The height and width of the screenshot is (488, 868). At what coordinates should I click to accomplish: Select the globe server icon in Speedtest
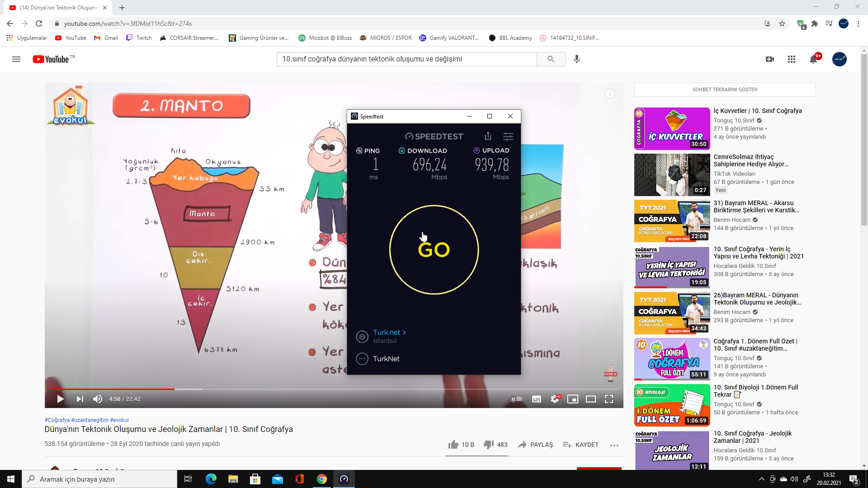pyautogui.click(x=362, y=336)
